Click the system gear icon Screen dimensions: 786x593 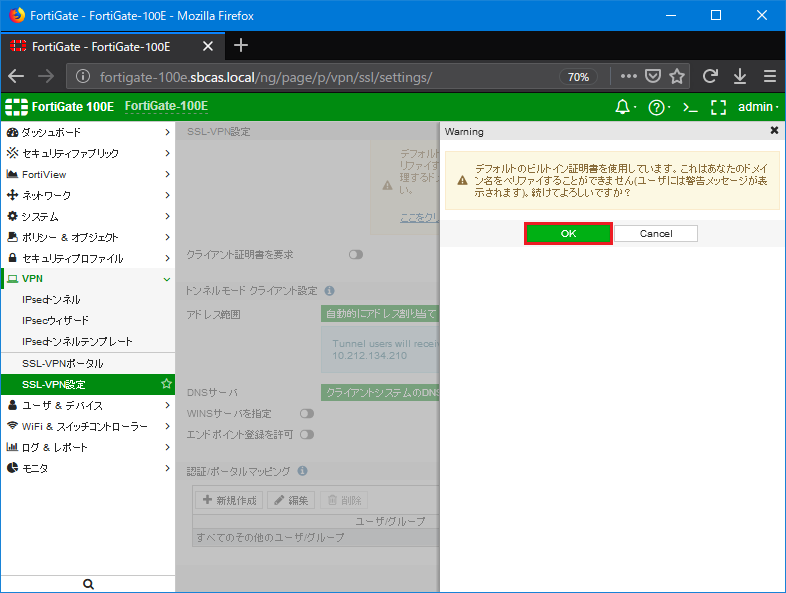point(12,216)
